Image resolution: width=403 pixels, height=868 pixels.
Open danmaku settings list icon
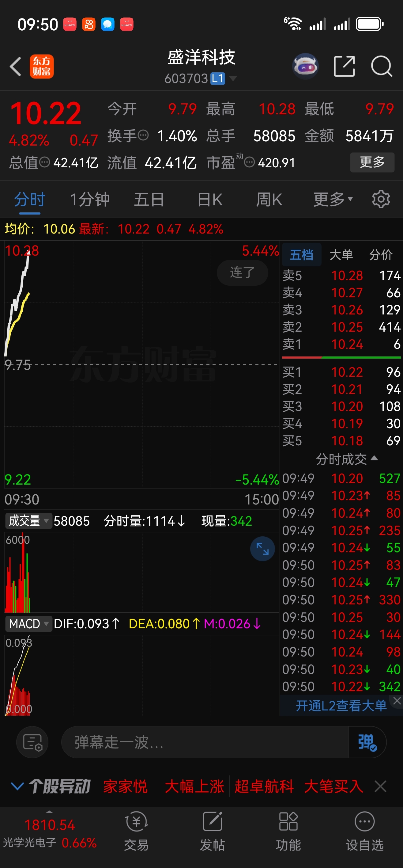32,742
